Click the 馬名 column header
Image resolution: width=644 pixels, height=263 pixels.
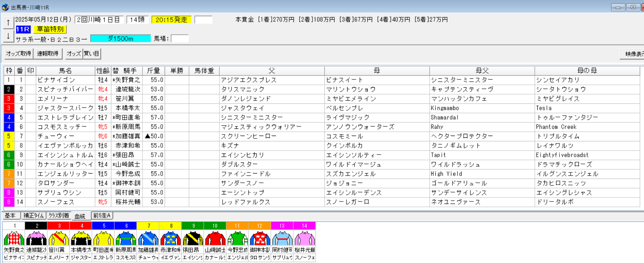(x=66, y=71)
